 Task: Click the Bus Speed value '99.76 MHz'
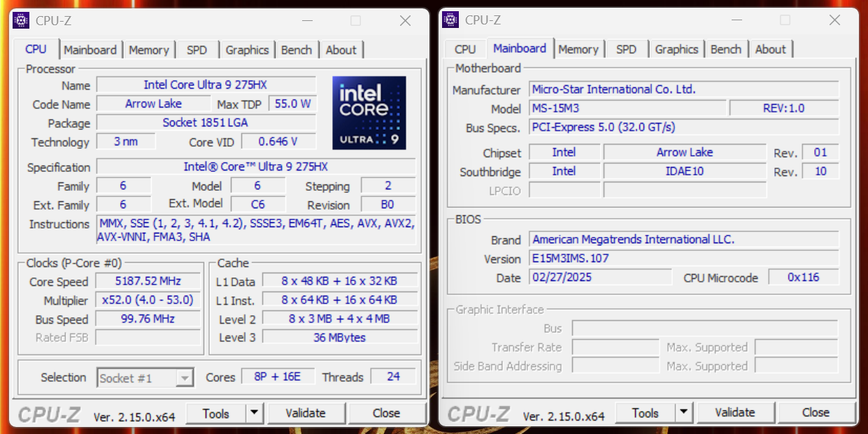148,319
